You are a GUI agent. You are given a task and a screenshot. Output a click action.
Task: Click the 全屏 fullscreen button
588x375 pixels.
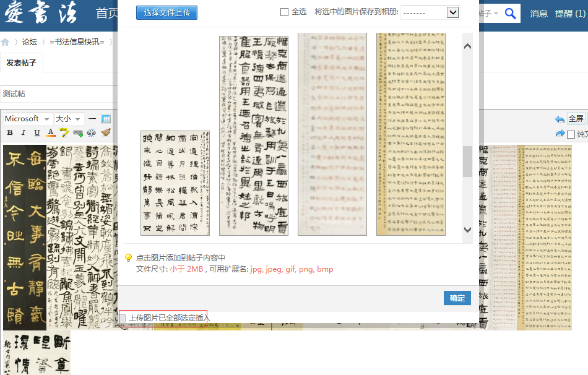click(576, 119)
